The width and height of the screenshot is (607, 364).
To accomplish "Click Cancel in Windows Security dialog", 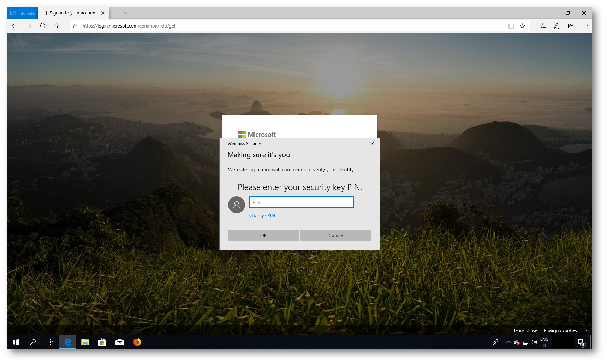I will click(336, 235).
